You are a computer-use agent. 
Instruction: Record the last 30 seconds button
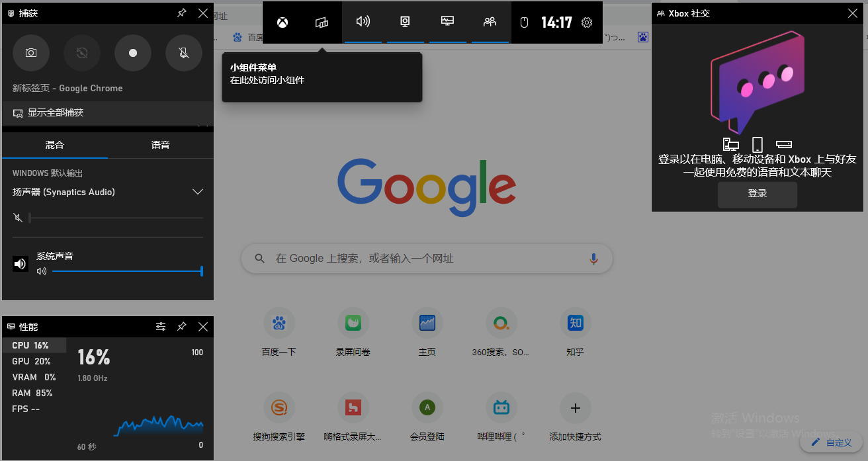[x=82, y=53]
